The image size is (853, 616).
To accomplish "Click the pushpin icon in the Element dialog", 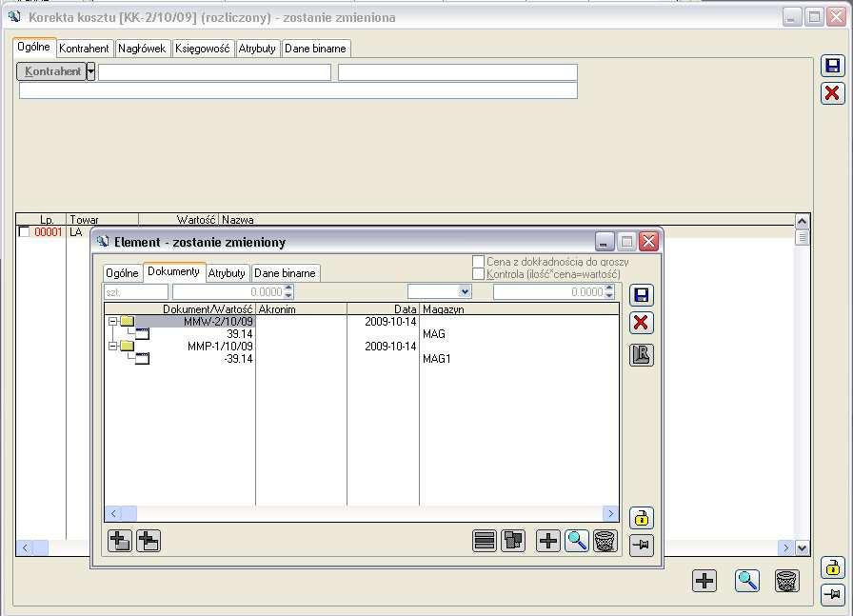I will (642, 545).
